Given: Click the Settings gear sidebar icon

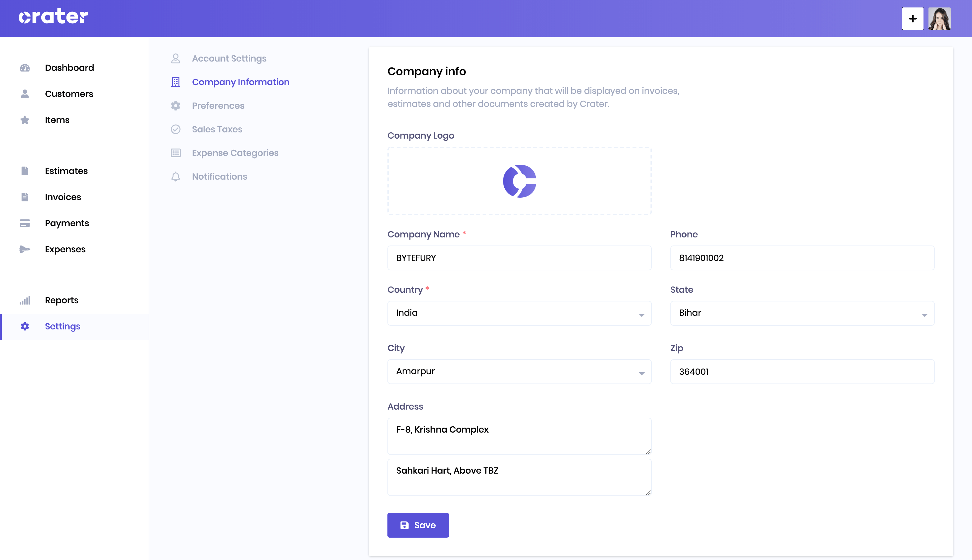Looking at the screenshot, I should click(25, 326).
